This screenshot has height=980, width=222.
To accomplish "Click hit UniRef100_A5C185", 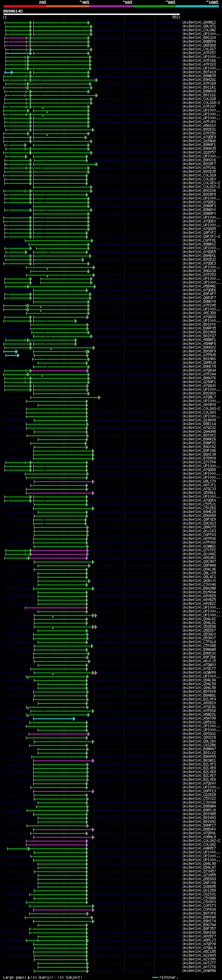I will (x=199, y=952).
